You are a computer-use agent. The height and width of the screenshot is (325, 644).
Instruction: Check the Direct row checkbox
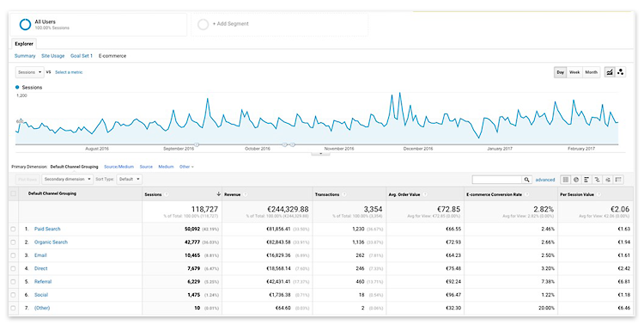click(x=13, y=268)
